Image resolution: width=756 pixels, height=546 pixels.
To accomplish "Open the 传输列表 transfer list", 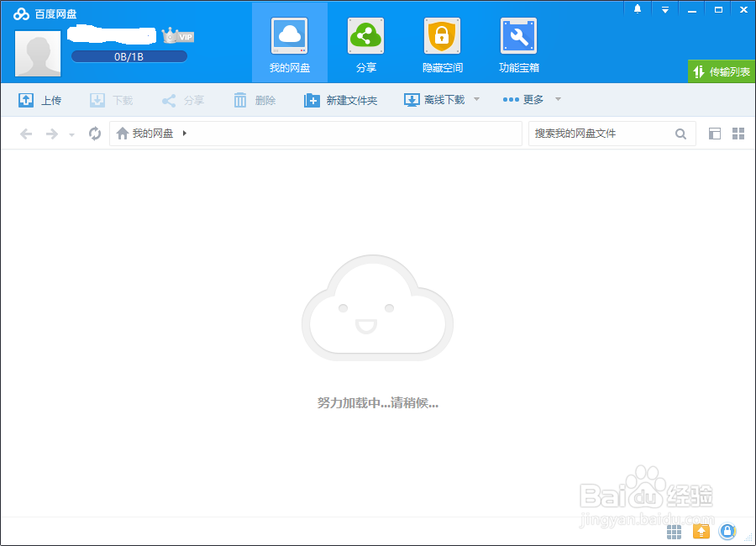I will point(722,71).
